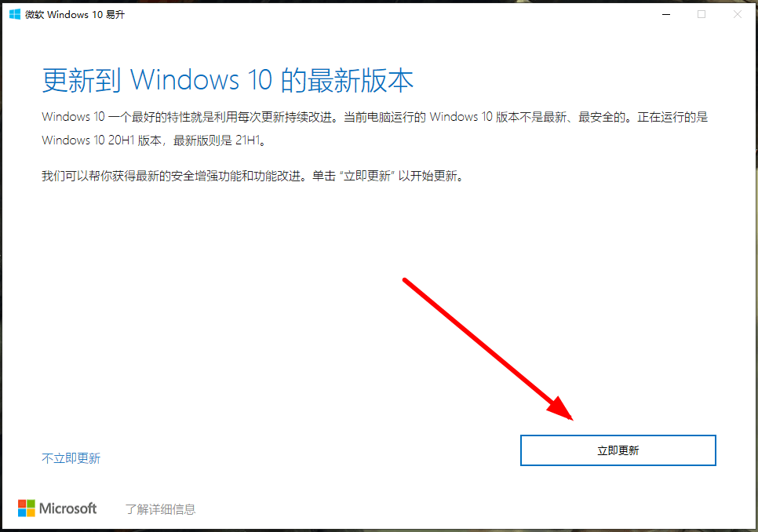Viewport: 758px width, 532px height.
Task: Minimize the Windows 10 易升 window
Action: point(666,14)
